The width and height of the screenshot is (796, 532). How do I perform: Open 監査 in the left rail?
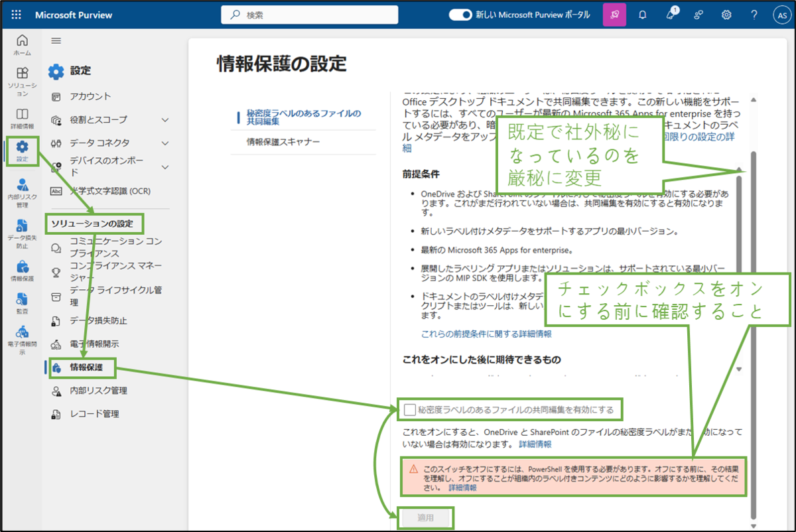[22, 302]
